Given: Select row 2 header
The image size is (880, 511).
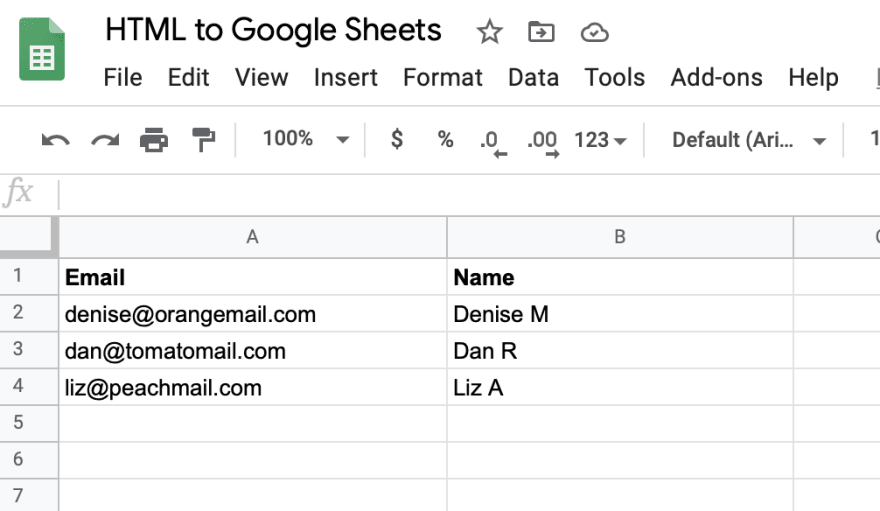Looking at the screenshot, I should coord(29,313).
